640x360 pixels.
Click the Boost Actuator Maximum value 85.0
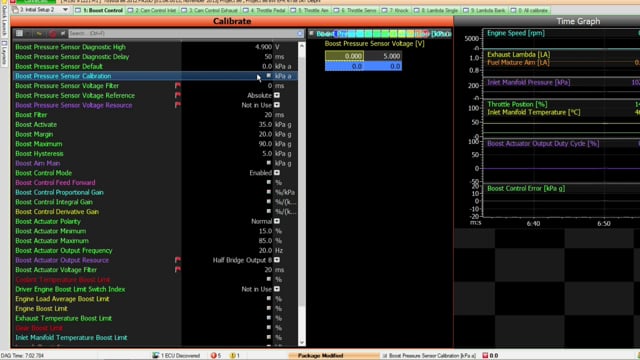pos(265,241)
